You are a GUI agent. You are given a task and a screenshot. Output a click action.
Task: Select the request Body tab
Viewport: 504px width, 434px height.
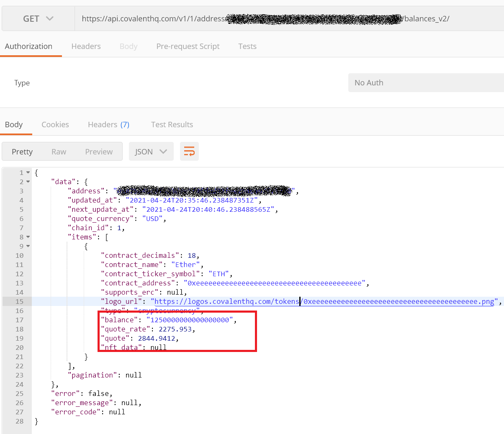point(129,46)
